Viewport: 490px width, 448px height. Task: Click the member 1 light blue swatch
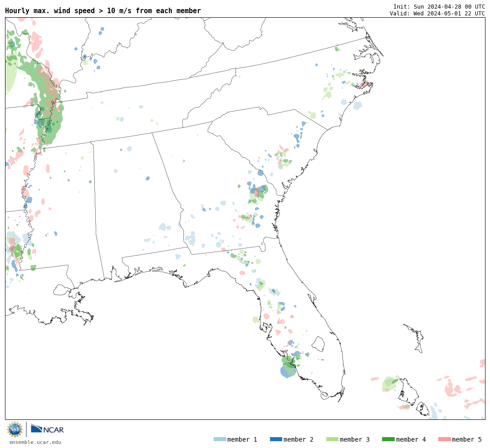point(220,439)
